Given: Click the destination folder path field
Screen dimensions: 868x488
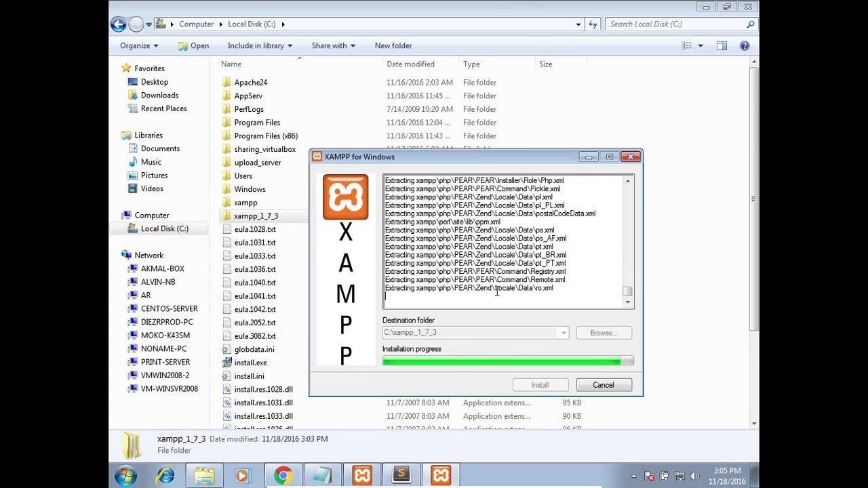Looking at the screenshot, I should [x=470, y=333].
